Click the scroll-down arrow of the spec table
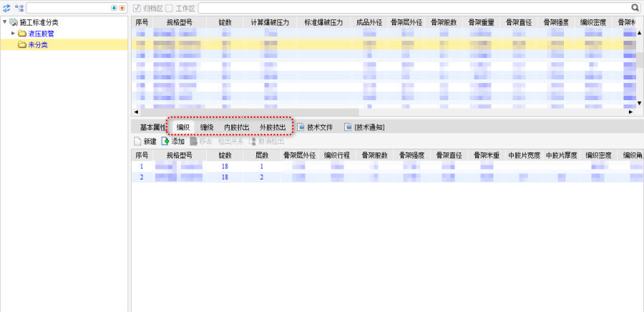644x312 pixels. [640, 102]
